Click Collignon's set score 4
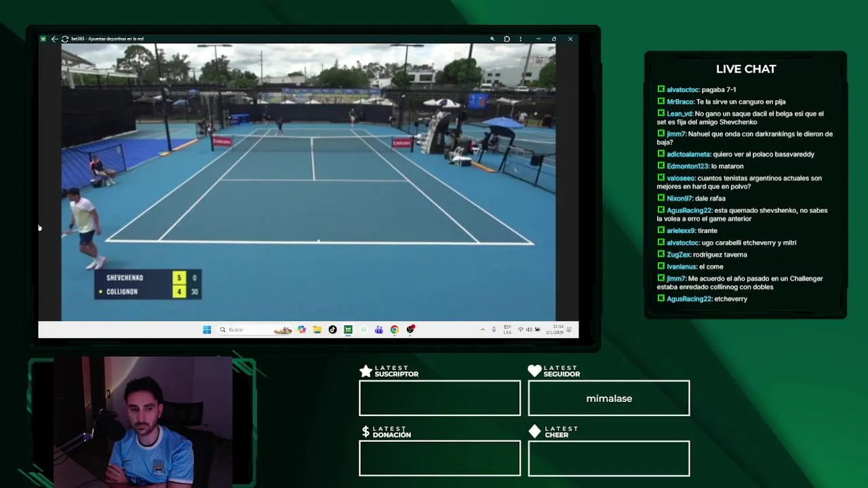Image resolution: width=868 pixels, height=488 pixels. coord(179,291)
